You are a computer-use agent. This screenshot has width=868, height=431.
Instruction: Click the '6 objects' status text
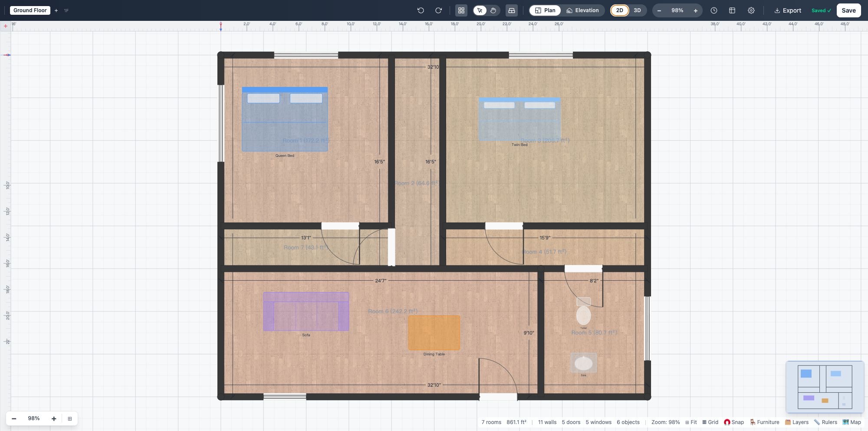tap(628, 422)
